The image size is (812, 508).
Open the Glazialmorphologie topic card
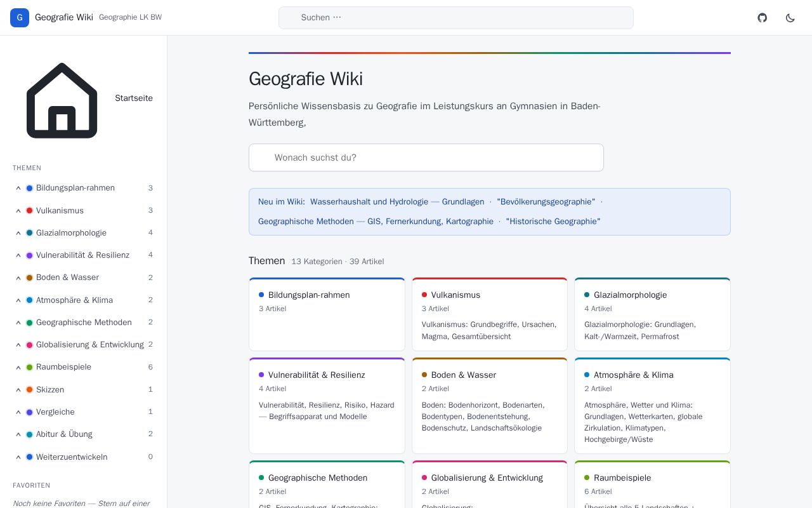[652, 314]
